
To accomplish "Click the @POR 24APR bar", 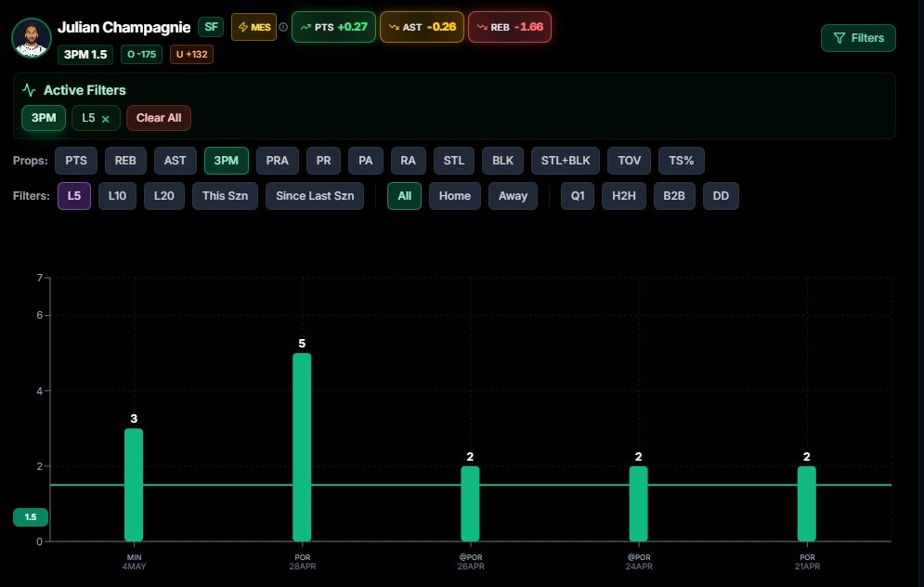I will coord(638,503).
